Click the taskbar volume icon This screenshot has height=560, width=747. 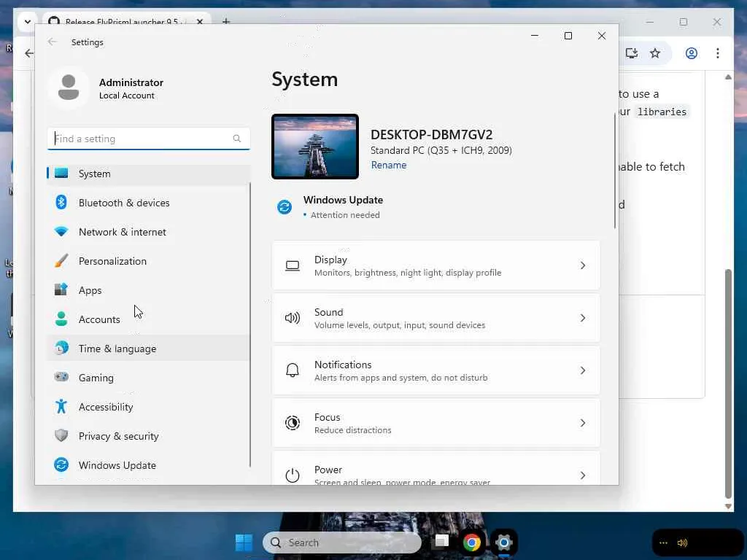pyautogui.click(x=682, y=542)
